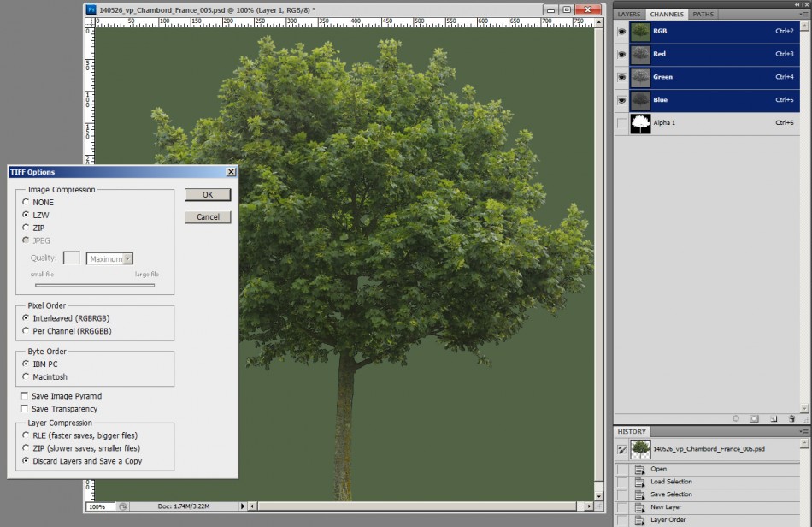The image size is (812, 527).
Task: Switch to the LAYERS tab
Action: pos(631,14)
